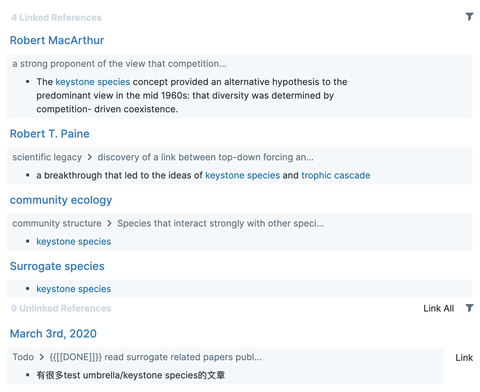Click the Todo breadcrumb
480x392 pixels.
(23, 357)
